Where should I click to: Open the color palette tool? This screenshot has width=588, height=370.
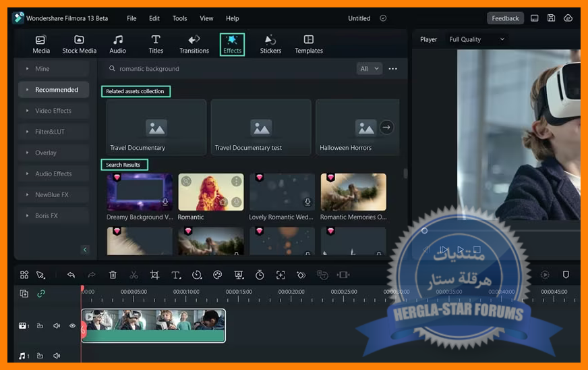pyautogui.click(x=218, y=275)
